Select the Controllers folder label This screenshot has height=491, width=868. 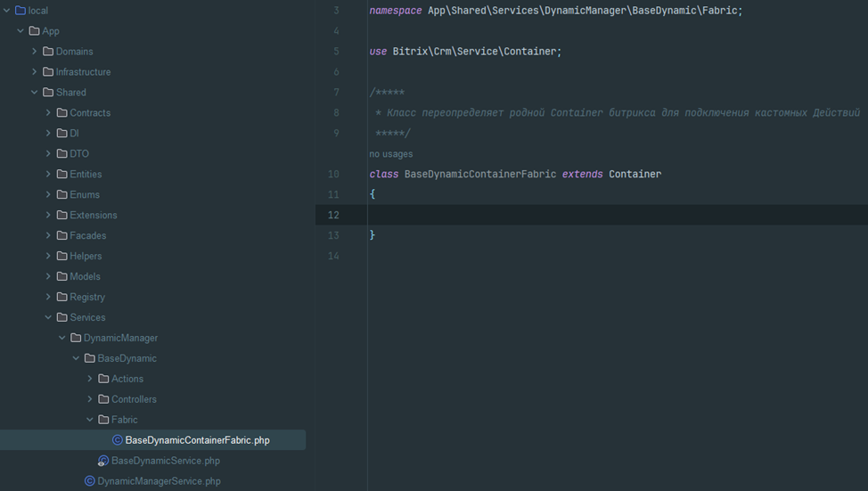coord(134,400)
